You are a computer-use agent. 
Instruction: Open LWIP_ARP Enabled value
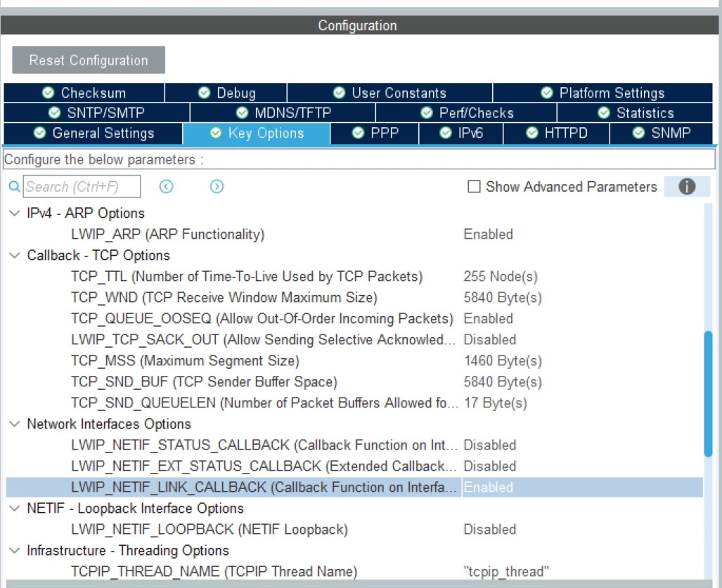tap(488, 234)
